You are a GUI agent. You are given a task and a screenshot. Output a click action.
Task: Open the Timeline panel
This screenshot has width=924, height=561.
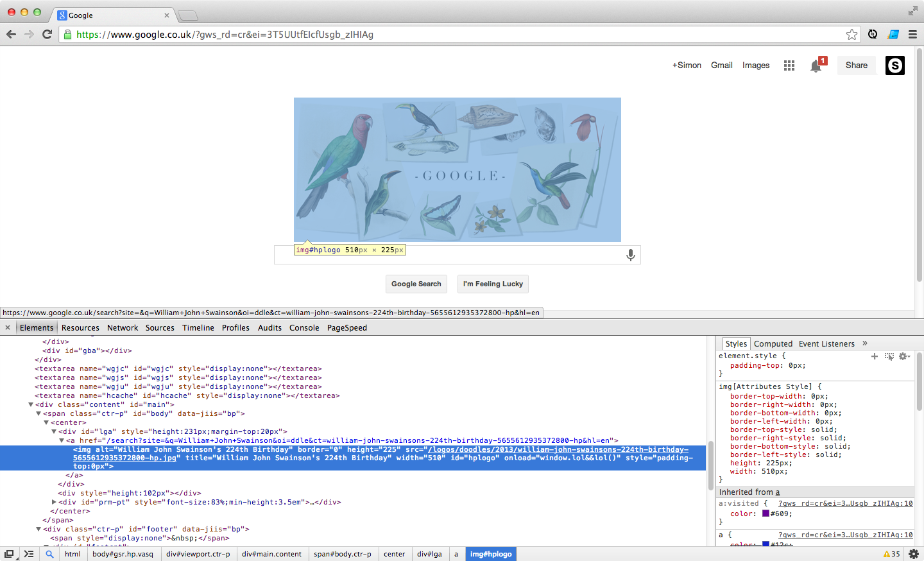198,327
